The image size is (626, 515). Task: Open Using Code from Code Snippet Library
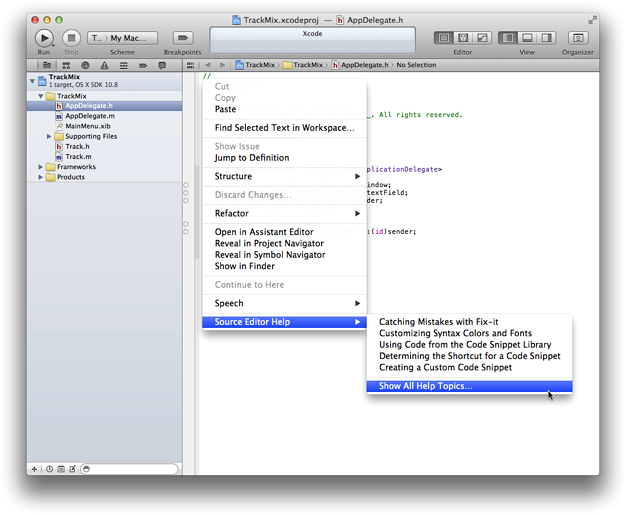[x=470, y=345]
